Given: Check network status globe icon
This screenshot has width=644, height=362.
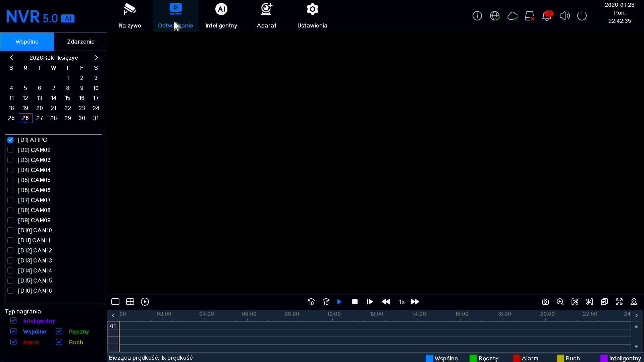Looking at the screenshot, I should click(495, 16).
